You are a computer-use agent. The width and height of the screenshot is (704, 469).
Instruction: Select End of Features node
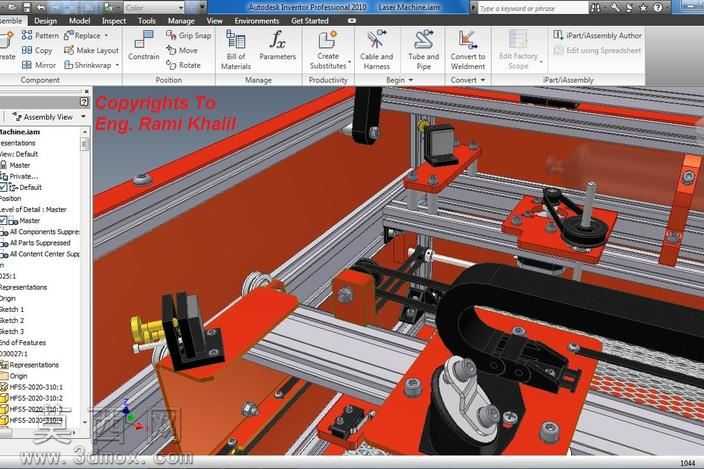point(23,342)
